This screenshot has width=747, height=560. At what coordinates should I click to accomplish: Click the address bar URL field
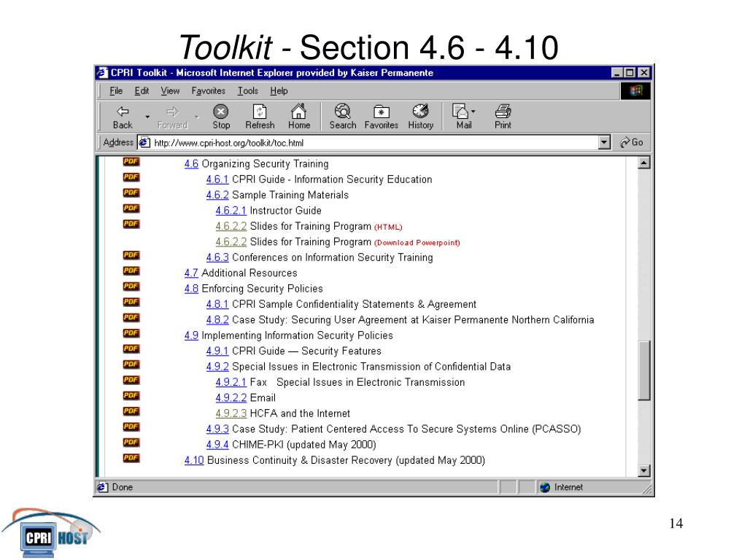(x=368, y=142)
